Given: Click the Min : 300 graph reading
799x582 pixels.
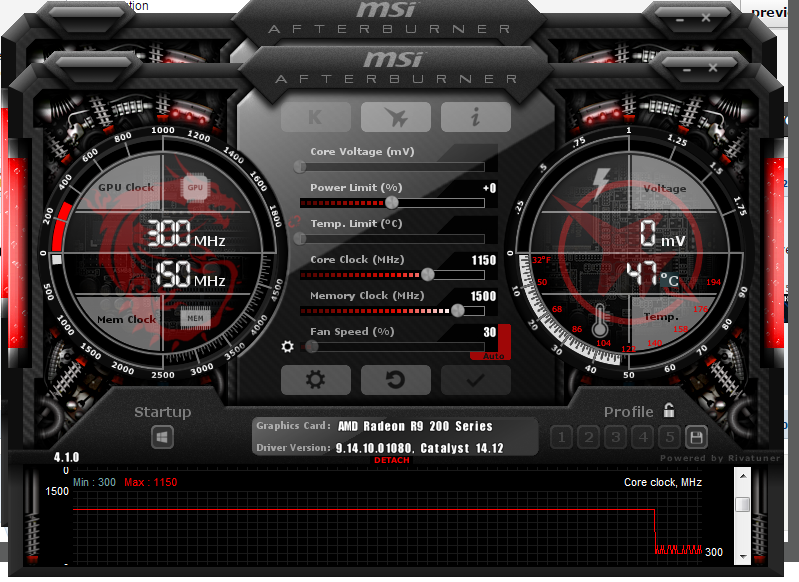Looking at the screenshot, I should 94,482.
